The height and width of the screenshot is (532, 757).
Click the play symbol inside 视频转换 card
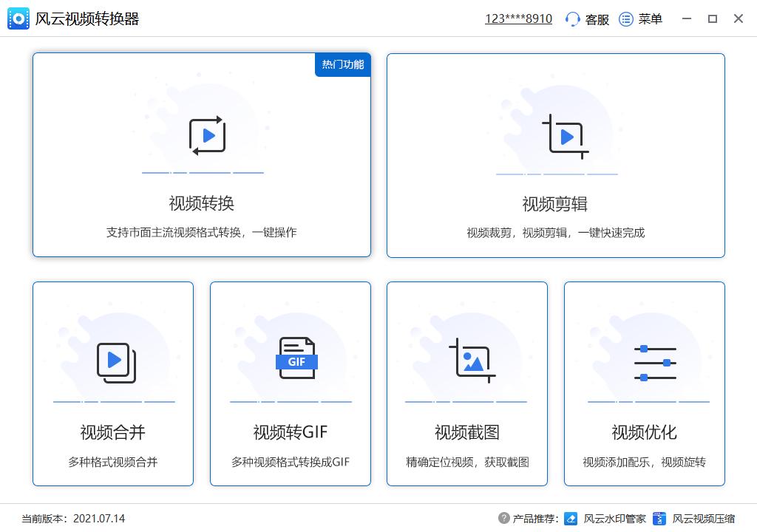pos(208,135)
